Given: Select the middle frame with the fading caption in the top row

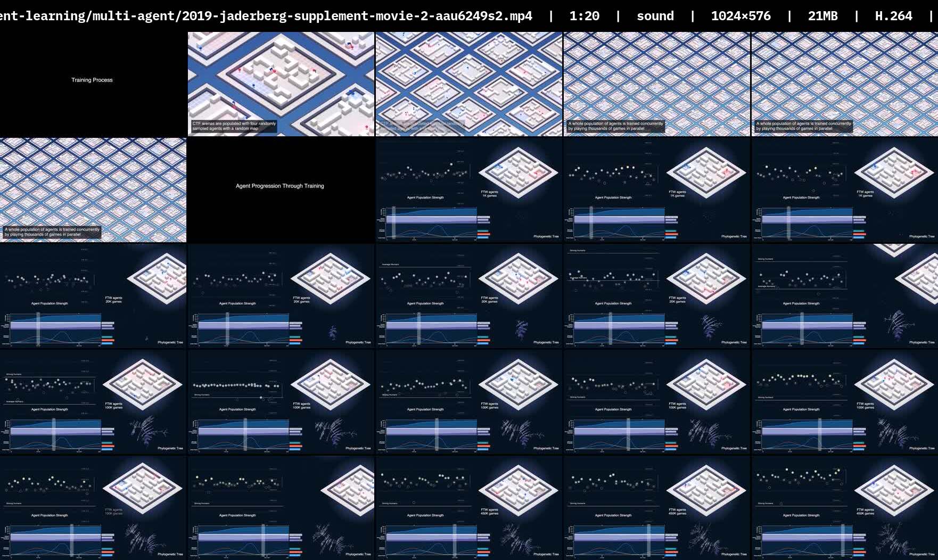Looking at the screenshot, I should click(x=468, y=84).
